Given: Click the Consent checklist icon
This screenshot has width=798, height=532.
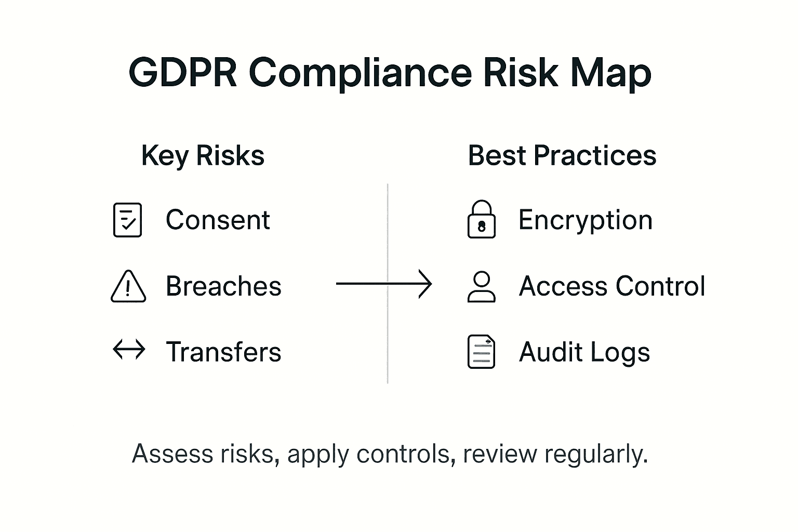Looking at the screenshot, I should 127,220.
